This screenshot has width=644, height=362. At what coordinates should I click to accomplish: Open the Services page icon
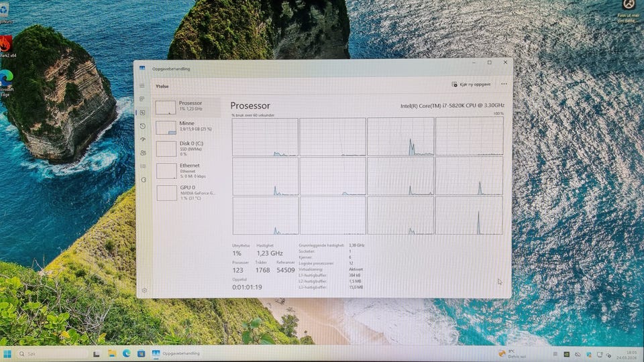pos(144,180)
